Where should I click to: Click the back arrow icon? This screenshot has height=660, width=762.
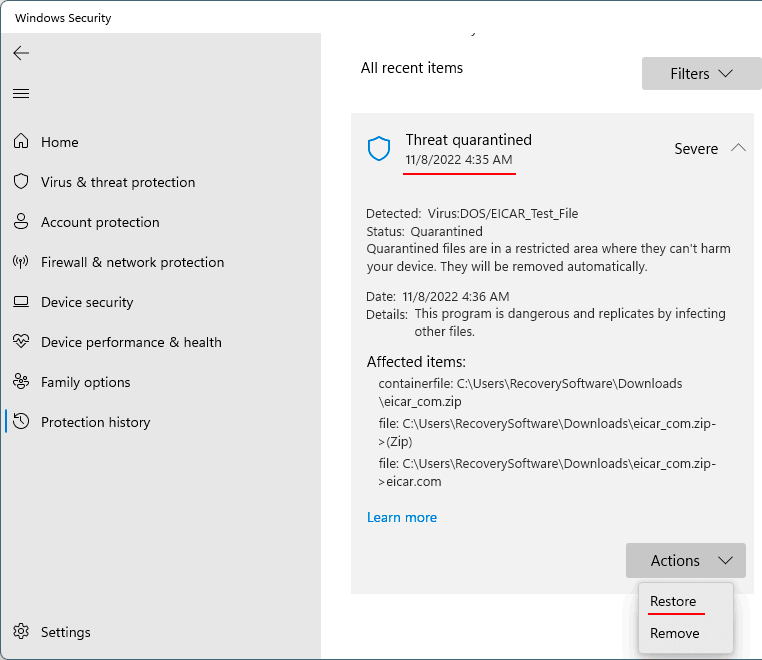coord(21,53)
